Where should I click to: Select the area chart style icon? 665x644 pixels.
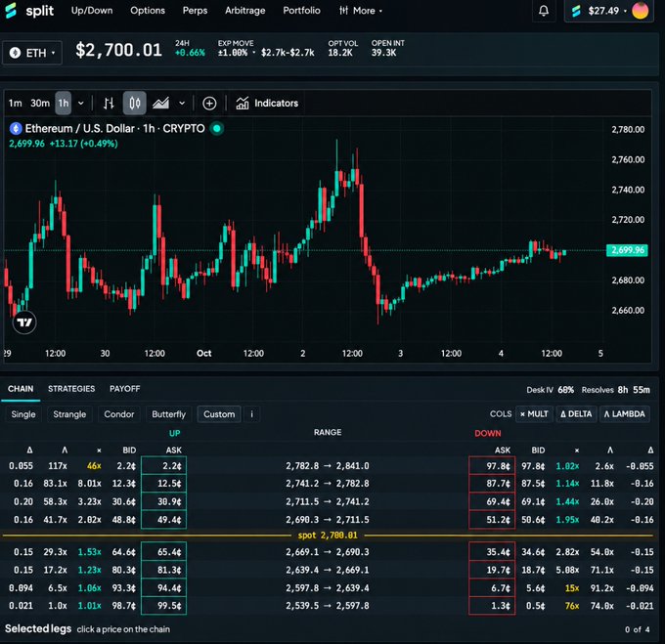point(160,103)
